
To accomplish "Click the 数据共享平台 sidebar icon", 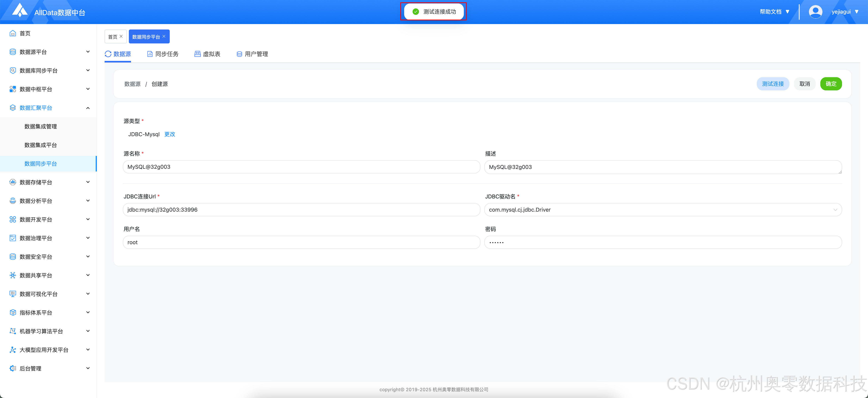I will [13, 275].
